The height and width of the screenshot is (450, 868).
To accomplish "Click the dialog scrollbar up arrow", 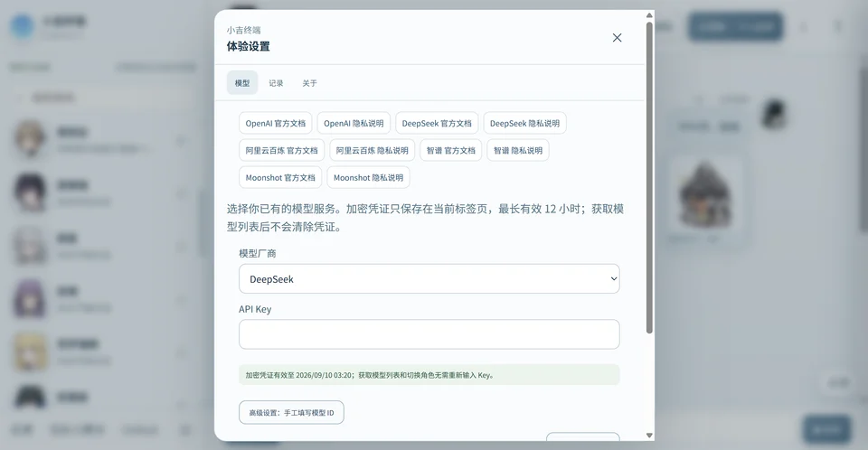I will 649,15.
